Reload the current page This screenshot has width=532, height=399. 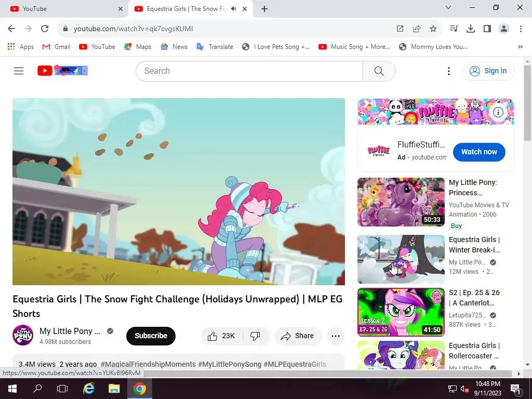click(x=45, y=29)
